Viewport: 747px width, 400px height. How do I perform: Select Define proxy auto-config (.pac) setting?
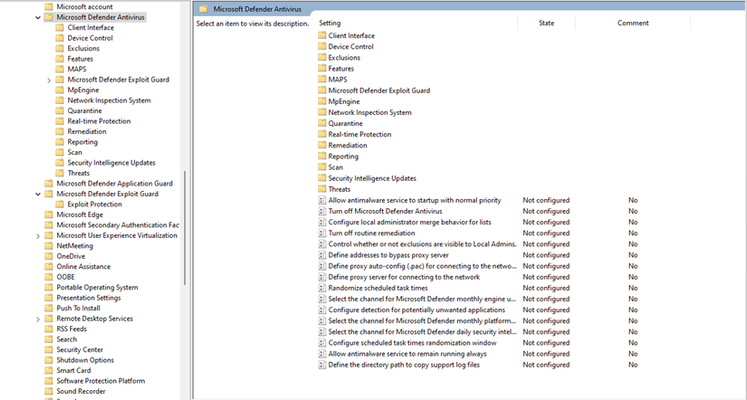click(x=423, y=266)
